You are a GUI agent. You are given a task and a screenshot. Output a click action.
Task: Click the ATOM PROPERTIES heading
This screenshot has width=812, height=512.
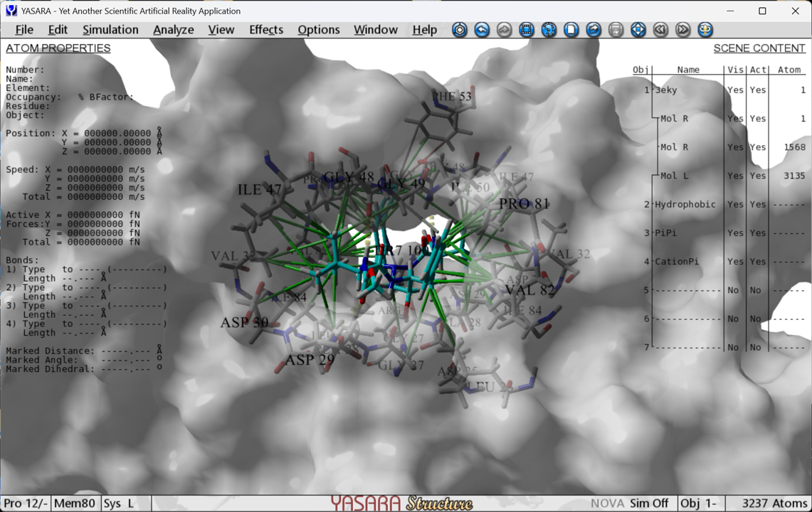tap(58, 48)
